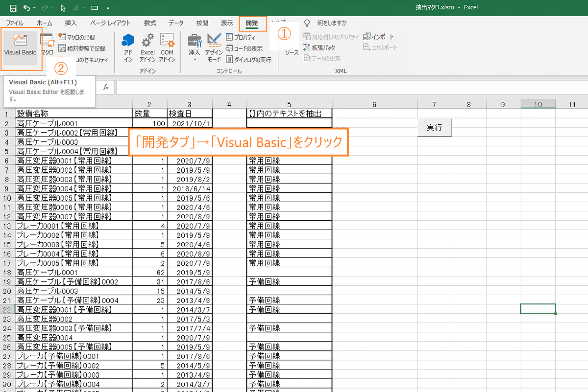The image size is (588, 392).
Task: Switch to the 数式 (Formulas) tab
Action: pyautogui.click(x=150, y=23)
